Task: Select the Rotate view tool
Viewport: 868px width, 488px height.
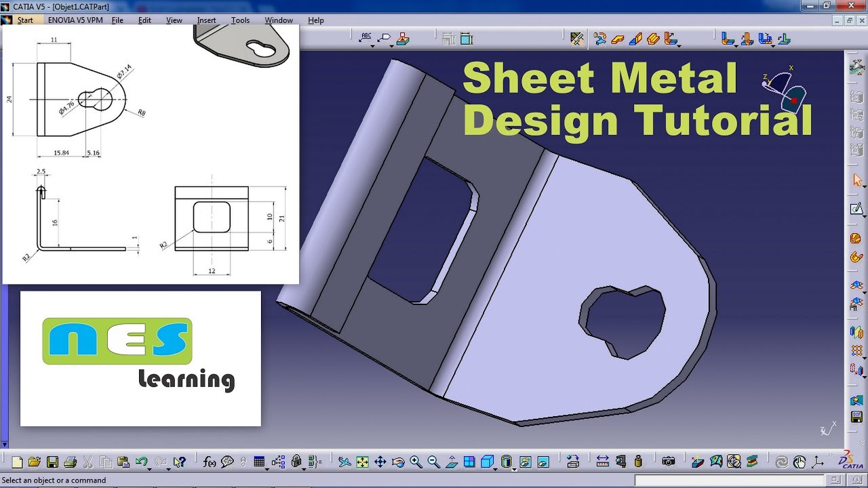Action: click(x=398, y=462)
